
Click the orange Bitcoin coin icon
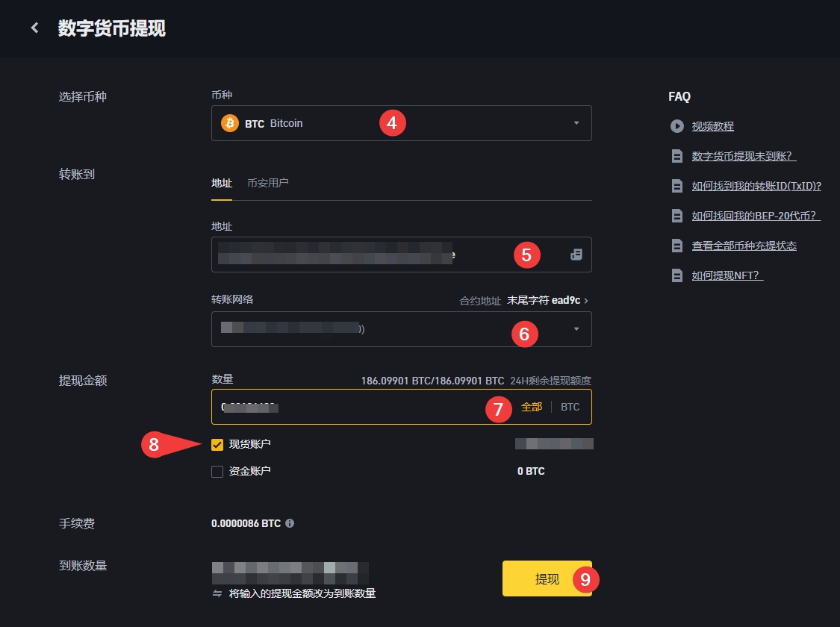pyautogui.click(x=230, y=123)
